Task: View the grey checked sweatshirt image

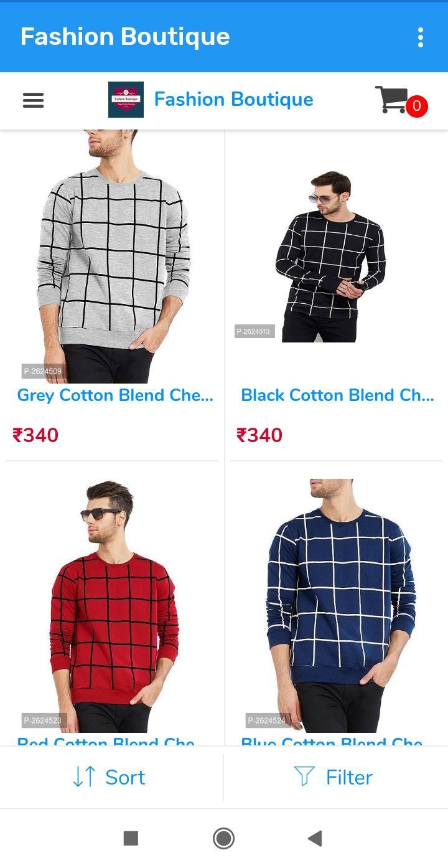Action: [x=112, y=256]
